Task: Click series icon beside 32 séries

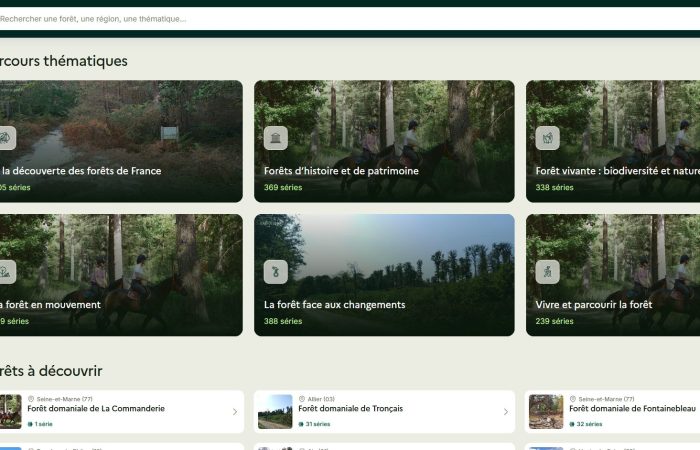Action: pos(572,424)
